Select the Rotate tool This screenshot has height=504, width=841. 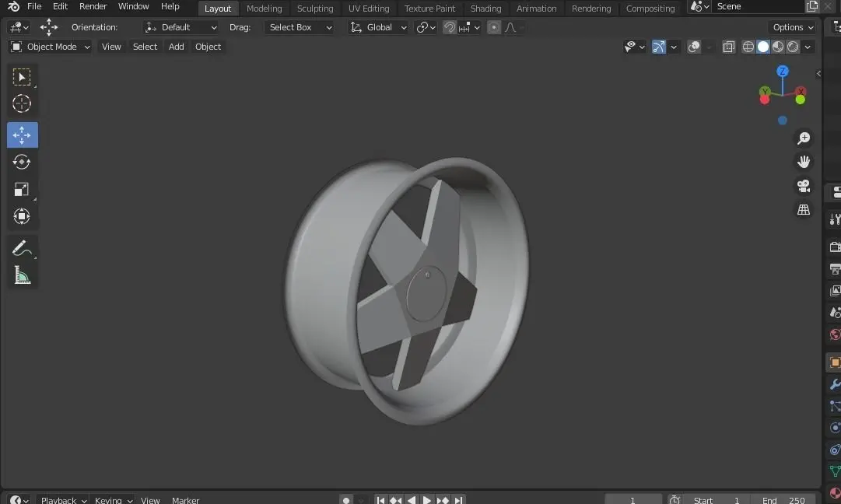click(x=22, y=162)
